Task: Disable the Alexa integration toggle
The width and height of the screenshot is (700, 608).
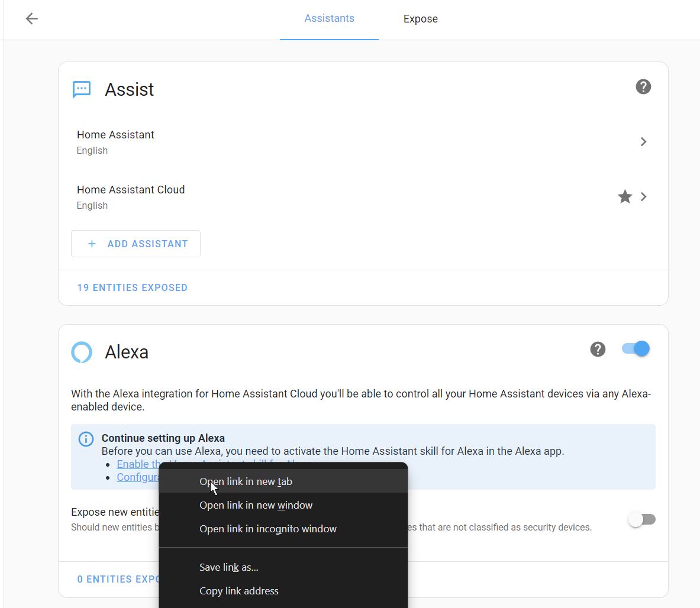Action: [x=636, y=349]
